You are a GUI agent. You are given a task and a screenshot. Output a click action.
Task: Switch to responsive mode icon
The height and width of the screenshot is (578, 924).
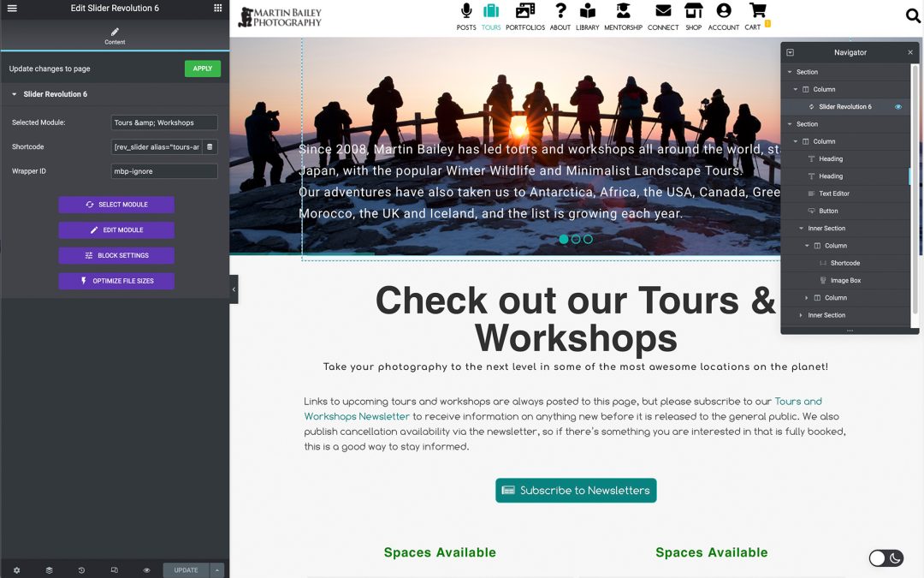114,569
